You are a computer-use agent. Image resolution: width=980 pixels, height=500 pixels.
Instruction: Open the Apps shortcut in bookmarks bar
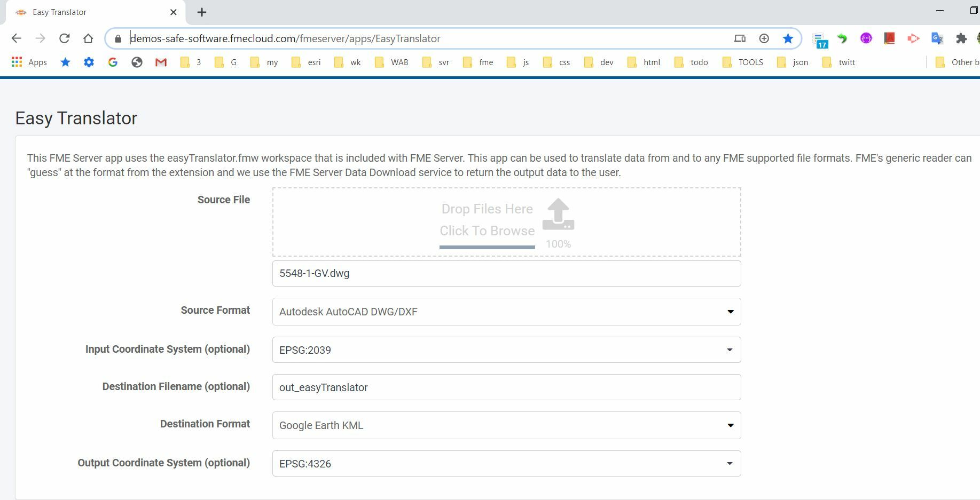click(29, 62)
